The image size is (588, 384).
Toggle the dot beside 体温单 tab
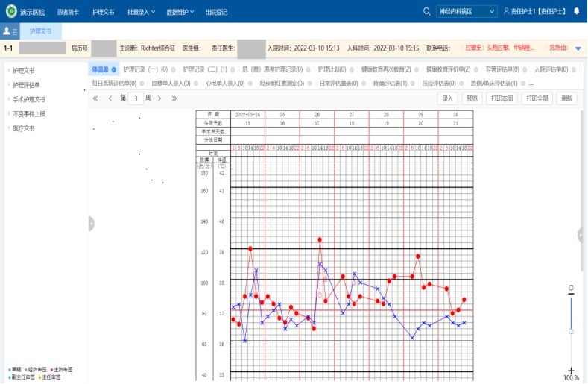click(x=114, y=69)
